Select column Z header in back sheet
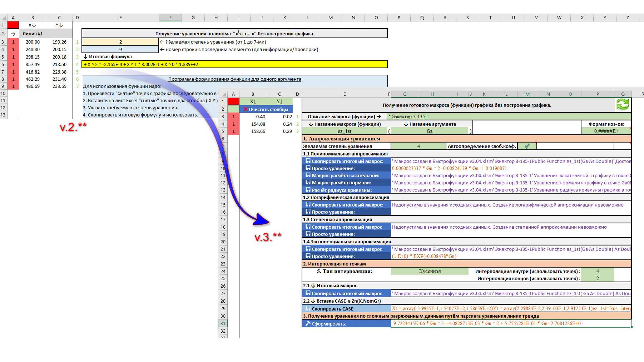644x362 pixels. click(628, 18)
